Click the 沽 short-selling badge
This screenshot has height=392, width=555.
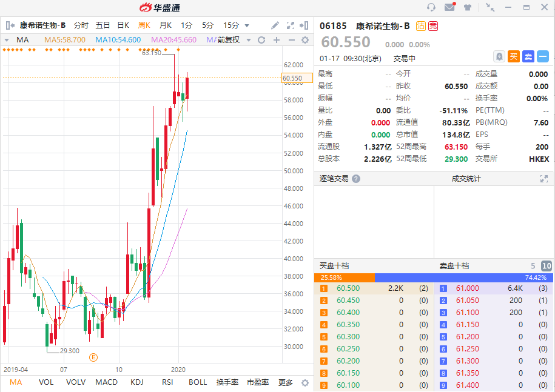coord(421,26)
